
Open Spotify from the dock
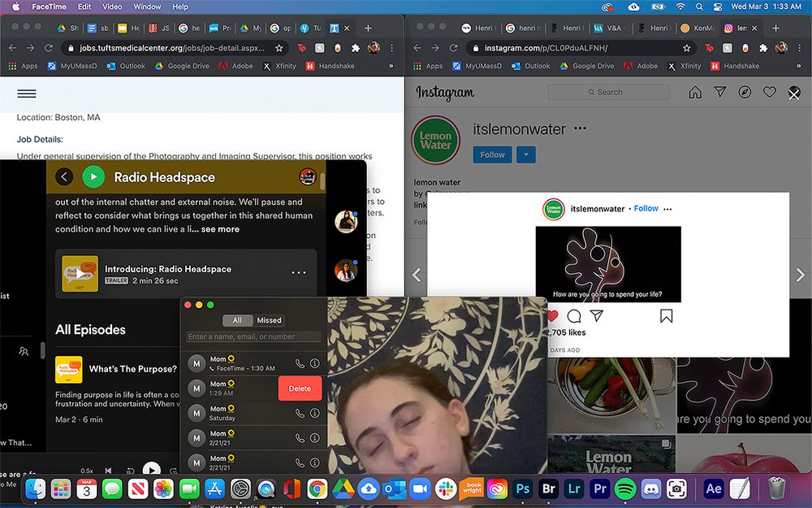tap(625, 488)
